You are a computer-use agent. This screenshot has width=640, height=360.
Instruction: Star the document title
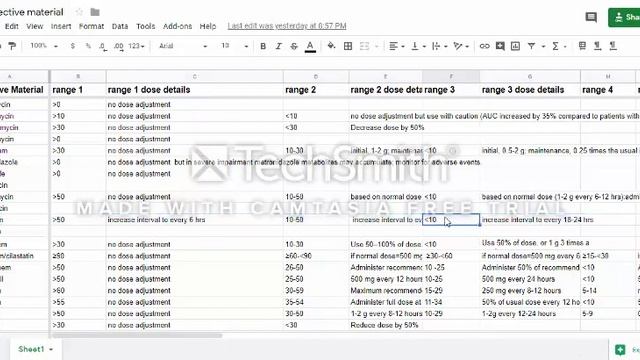point(79,12)
